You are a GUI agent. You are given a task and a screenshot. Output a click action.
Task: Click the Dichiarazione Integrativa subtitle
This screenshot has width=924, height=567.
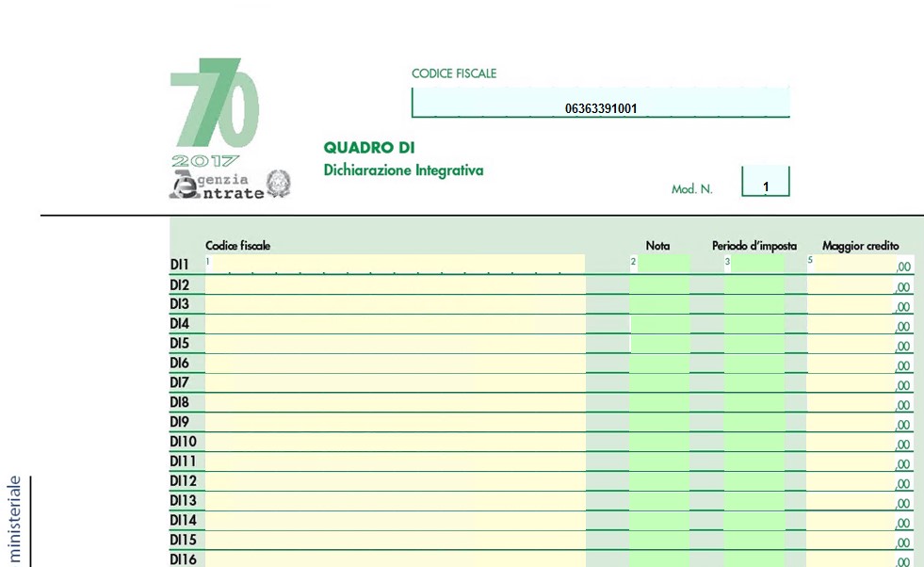404,170
